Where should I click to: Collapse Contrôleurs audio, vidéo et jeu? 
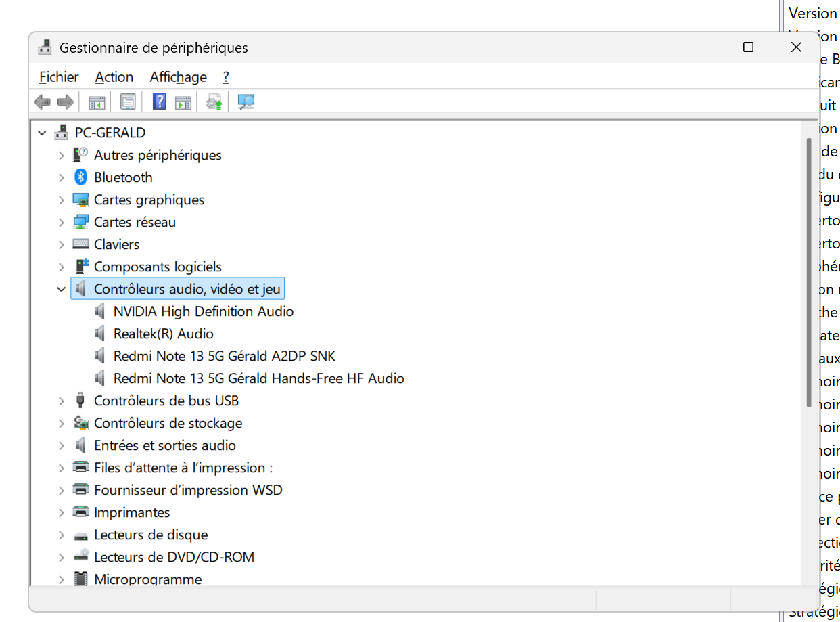pyautogui.click(x=62, y=289)
